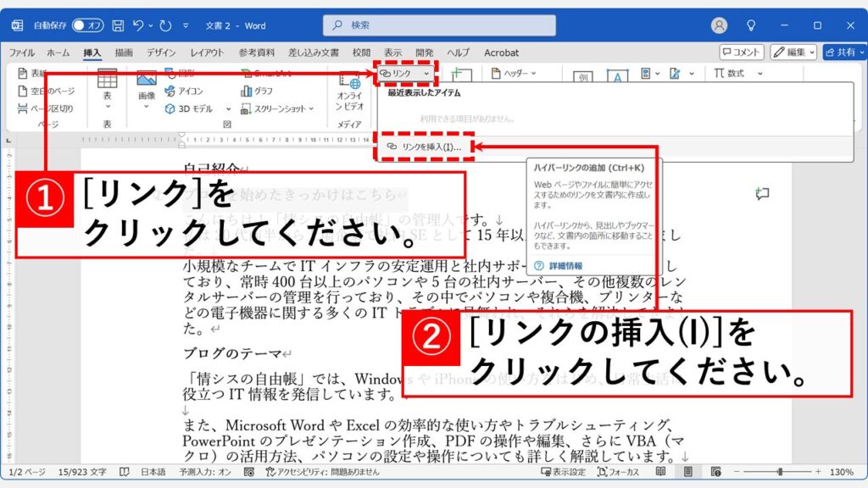Expand the 3D モデル dropdown arrow
Viewport: 868px width, 488px height.
(228, 109)
